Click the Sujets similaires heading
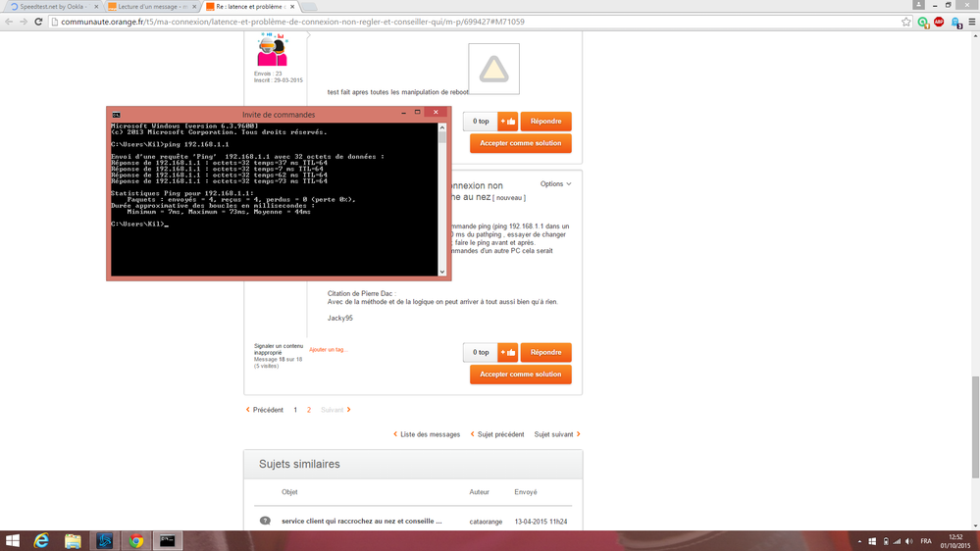The image size is (980, 551). (299, 464)
